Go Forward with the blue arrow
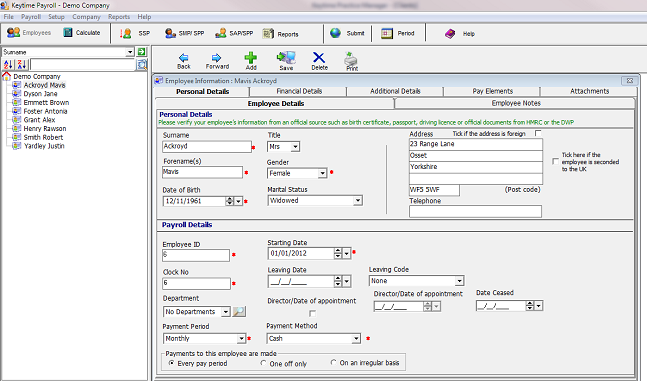 pyautogui.click(x=216, y=58)
